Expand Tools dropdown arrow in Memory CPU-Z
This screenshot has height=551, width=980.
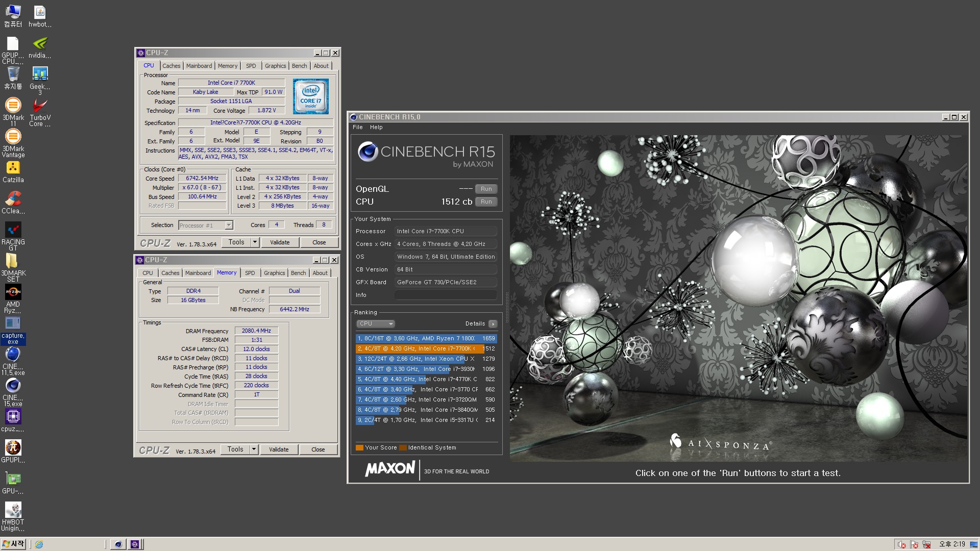pyautogui.click(x=254, y=449)
